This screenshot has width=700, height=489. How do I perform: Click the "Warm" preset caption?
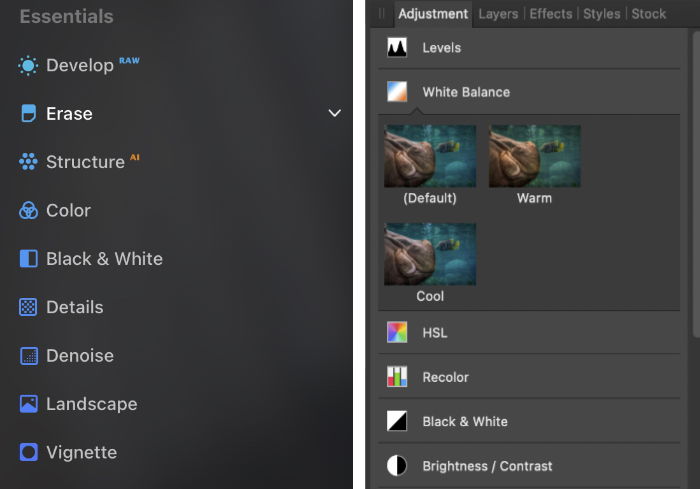[x=534, y=198]
